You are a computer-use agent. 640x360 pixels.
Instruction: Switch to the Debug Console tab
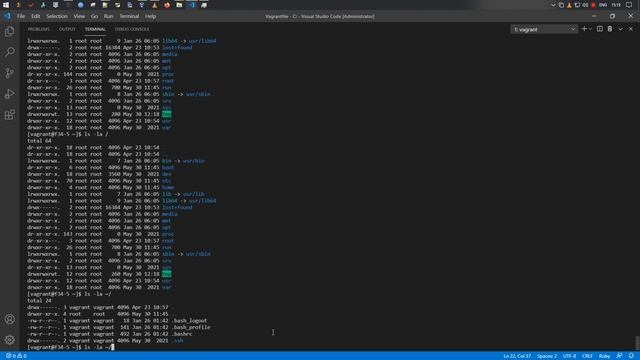132,29
